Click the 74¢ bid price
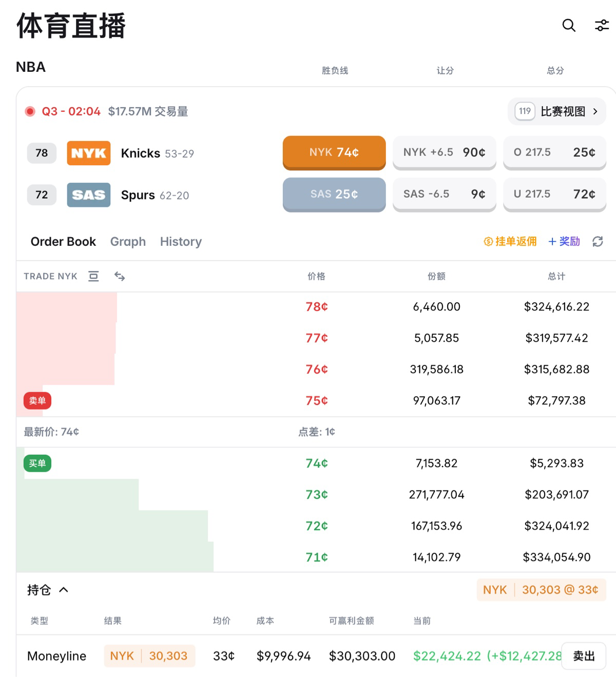The image size is (616, 677). tap(317, 463)
